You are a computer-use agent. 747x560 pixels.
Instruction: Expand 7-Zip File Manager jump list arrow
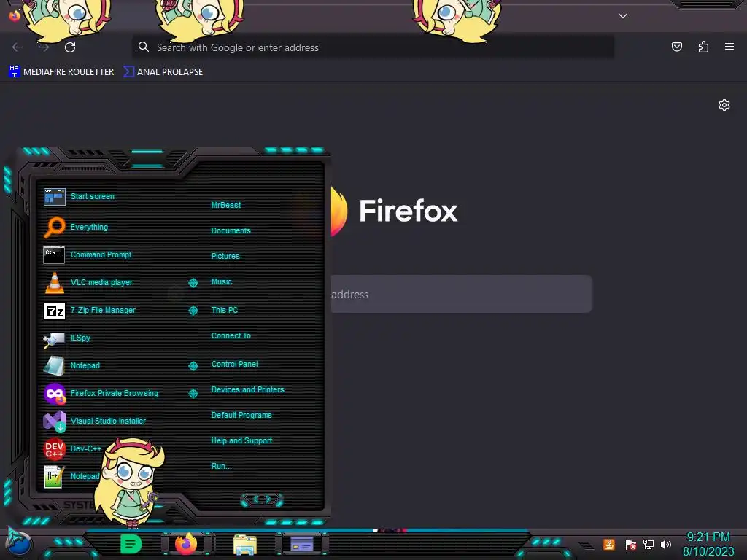(193, 311)
